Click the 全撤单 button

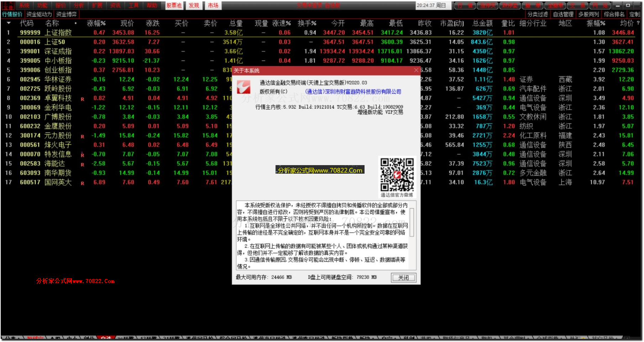pos(555,6)
